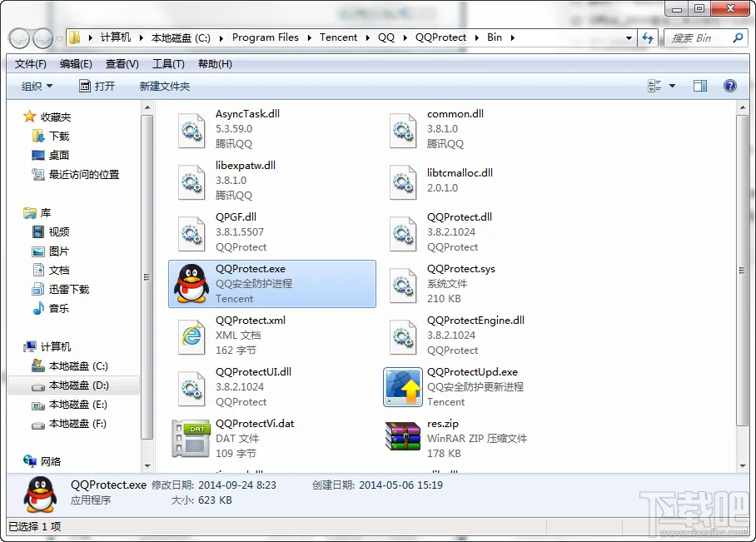Open the 文件(F) menu
This screenshot has width=756, height=542.
[31, 64]
